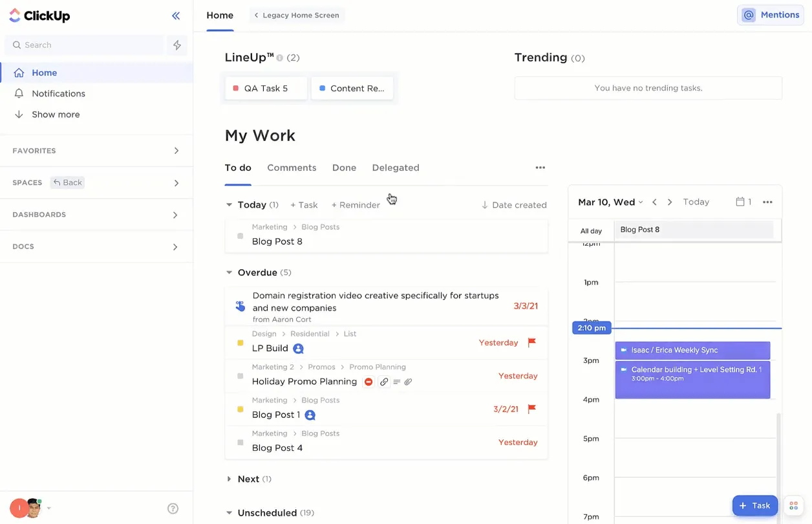812x524 pixels.
Task: Go to previous day in calendar
Action: [654, 202]
